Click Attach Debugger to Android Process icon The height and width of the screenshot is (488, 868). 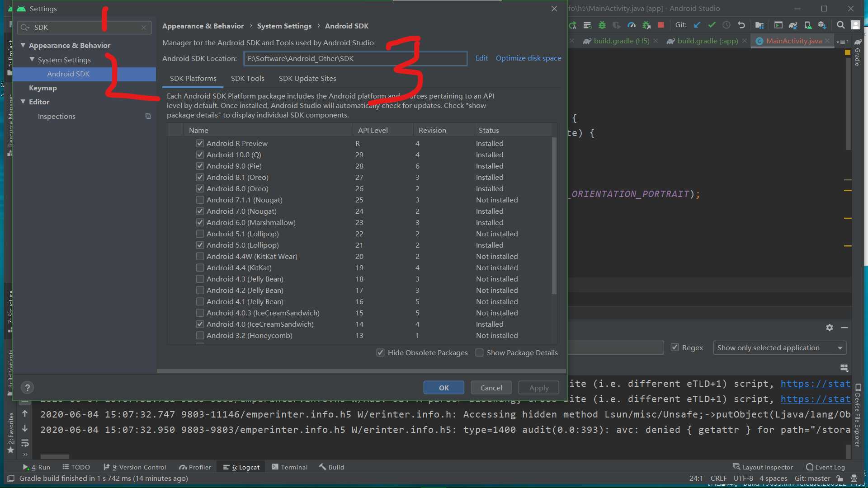646,25
